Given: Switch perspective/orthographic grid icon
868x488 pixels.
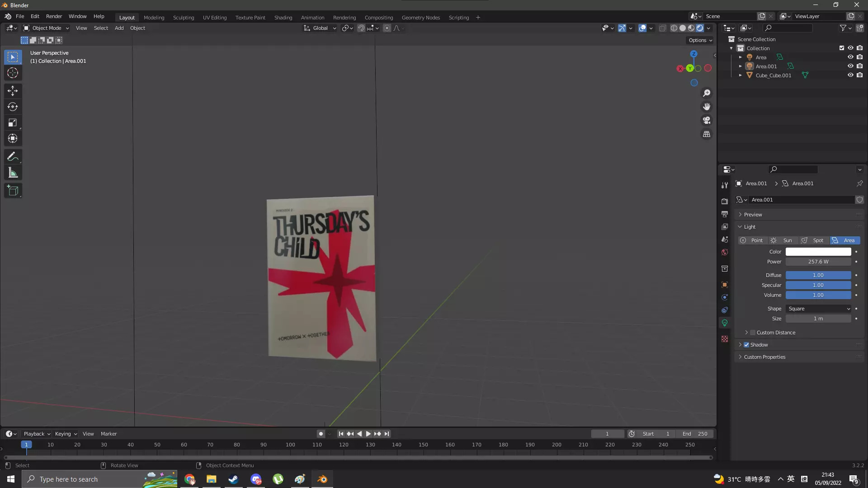Looking at the screenshot, I should pyautogui.click(x=707, y=134).
